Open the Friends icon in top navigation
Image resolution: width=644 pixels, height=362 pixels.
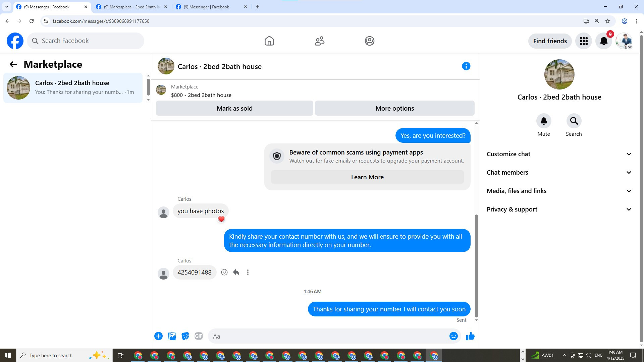click(x=319, y=41)
